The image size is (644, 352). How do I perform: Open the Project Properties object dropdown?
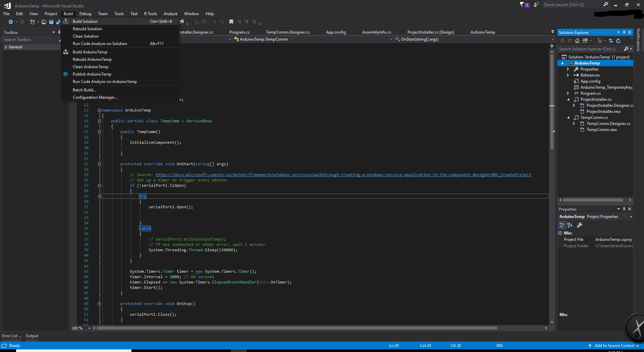click(x=631, y=217)
